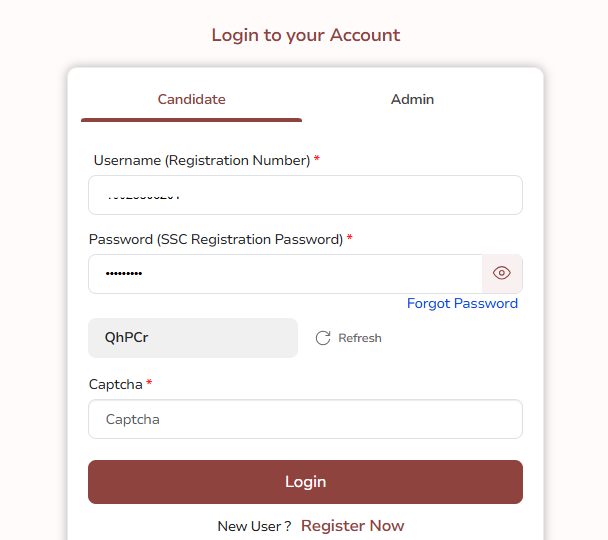Click the Login to your Account heading
608x540 pixels.
(305, 35)
